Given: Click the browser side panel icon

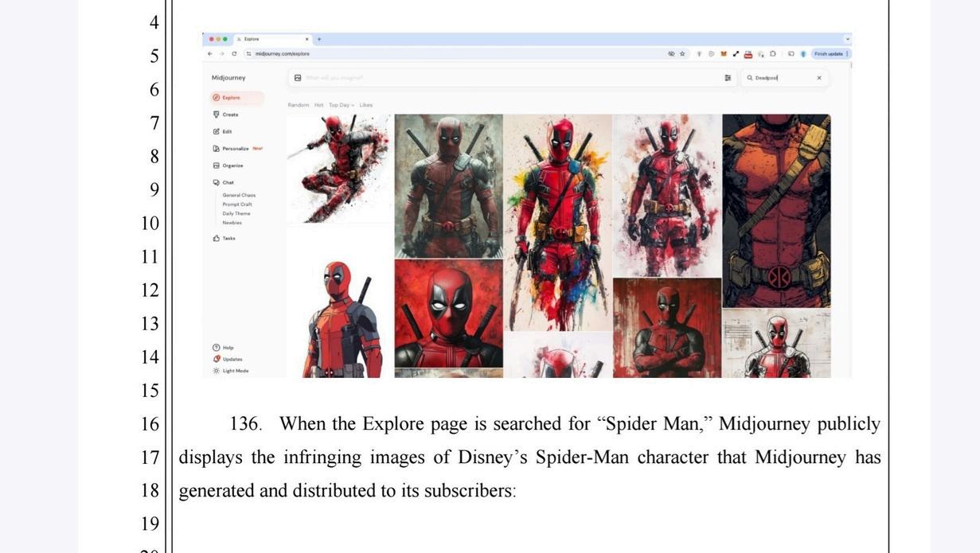Looking at the screenshot, I should (791, 54).
